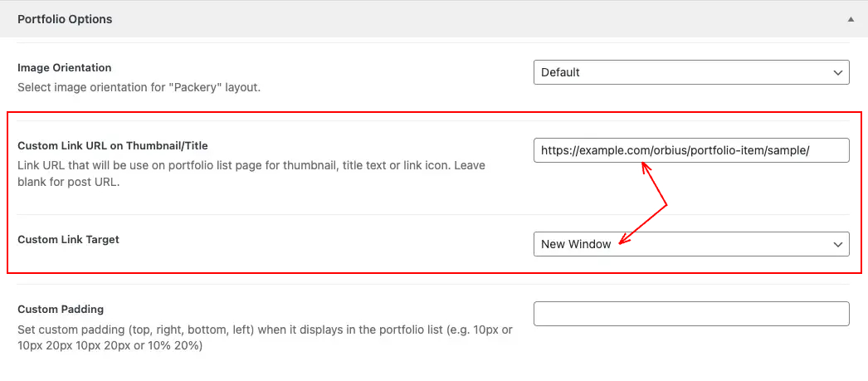Image resolution: width=868 pixels, height=381 pixels.
Task: Open the Custom Link Target dropdown
Action: click(x=691, y=244)
